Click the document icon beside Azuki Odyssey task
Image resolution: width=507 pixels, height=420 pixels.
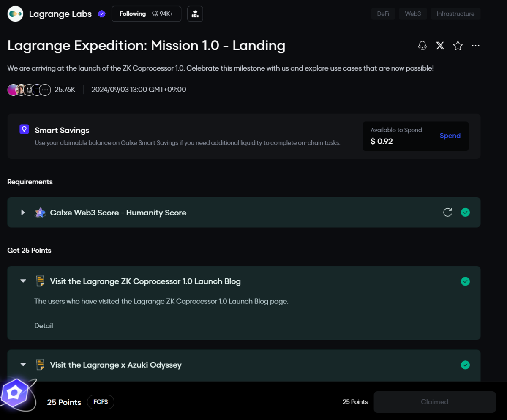point(40,365)
